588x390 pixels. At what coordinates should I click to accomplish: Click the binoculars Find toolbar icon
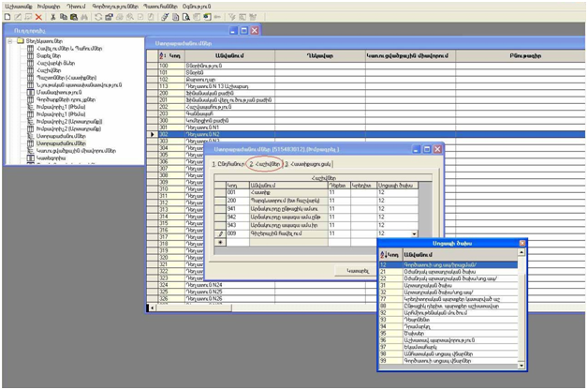click(x=85, y=17)
